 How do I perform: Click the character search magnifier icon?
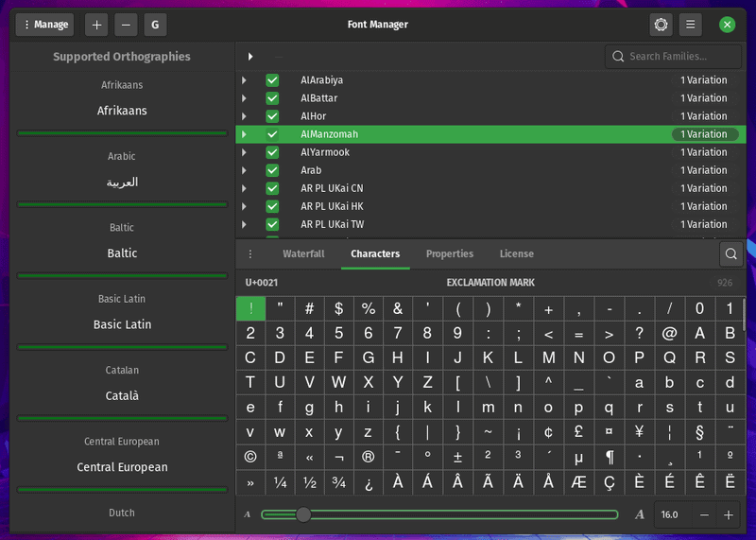(x=730, y=253)
